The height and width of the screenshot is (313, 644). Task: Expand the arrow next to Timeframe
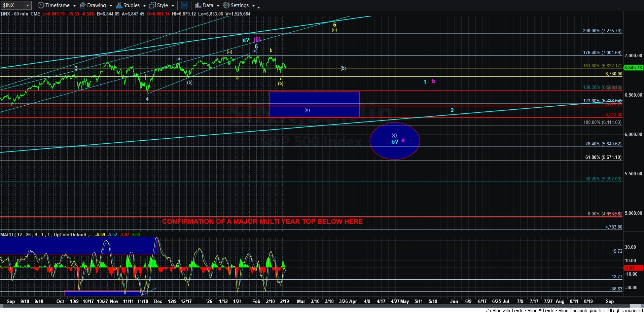[74, 6]
